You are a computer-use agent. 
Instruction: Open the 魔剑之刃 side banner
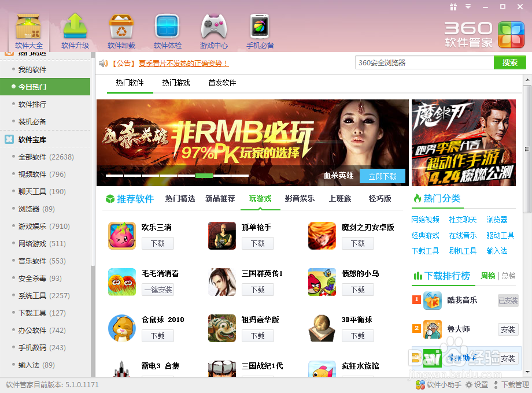click(463, 143)
